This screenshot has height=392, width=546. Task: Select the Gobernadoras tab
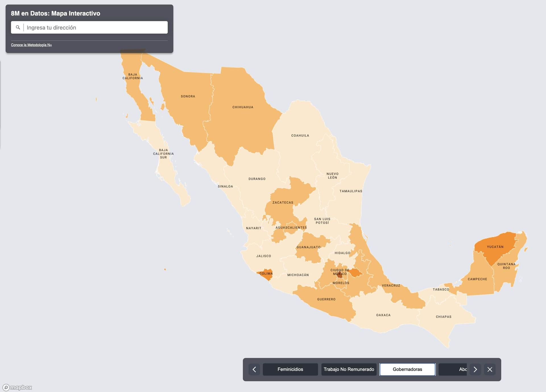click(407, 369)
